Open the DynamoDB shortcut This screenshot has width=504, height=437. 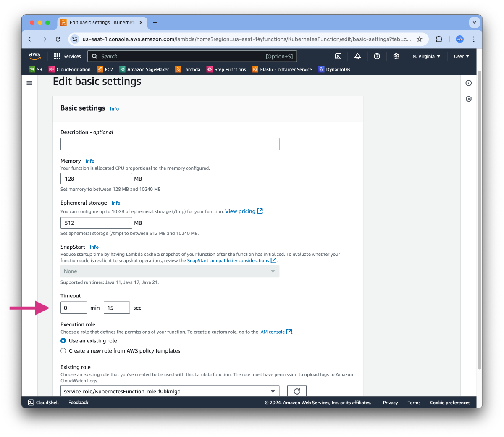tap(334, 70)
